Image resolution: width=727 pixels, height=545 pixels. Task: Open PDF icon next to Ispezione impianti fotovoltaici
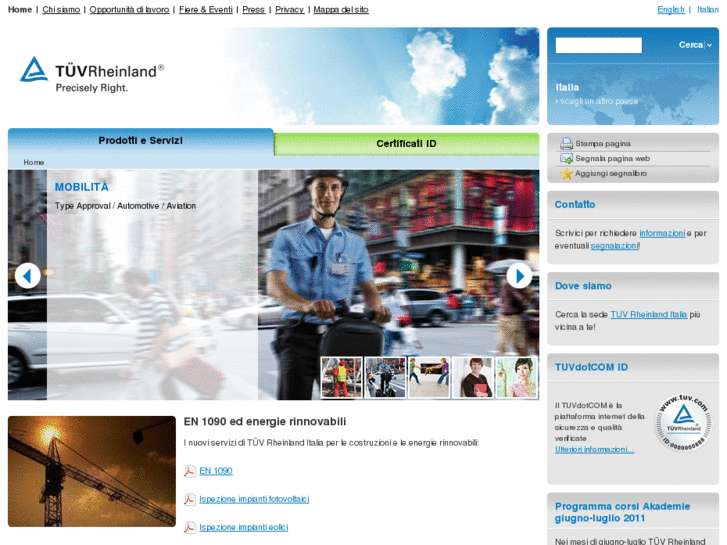[189, 500]
